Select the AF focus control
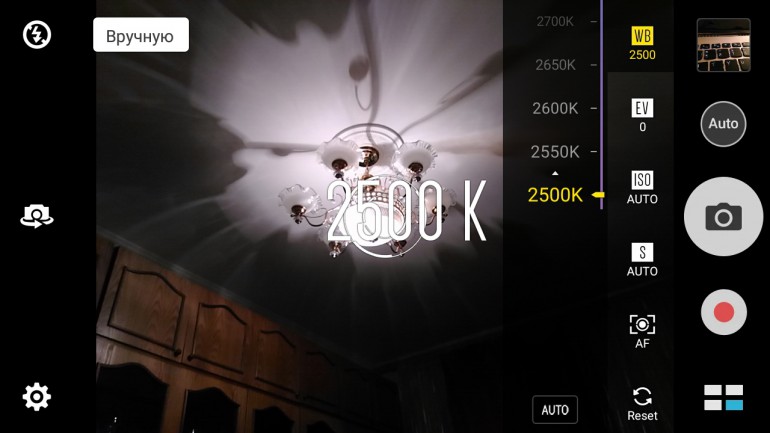This screenshot has width=770, height=433. (x=642, y=332)
